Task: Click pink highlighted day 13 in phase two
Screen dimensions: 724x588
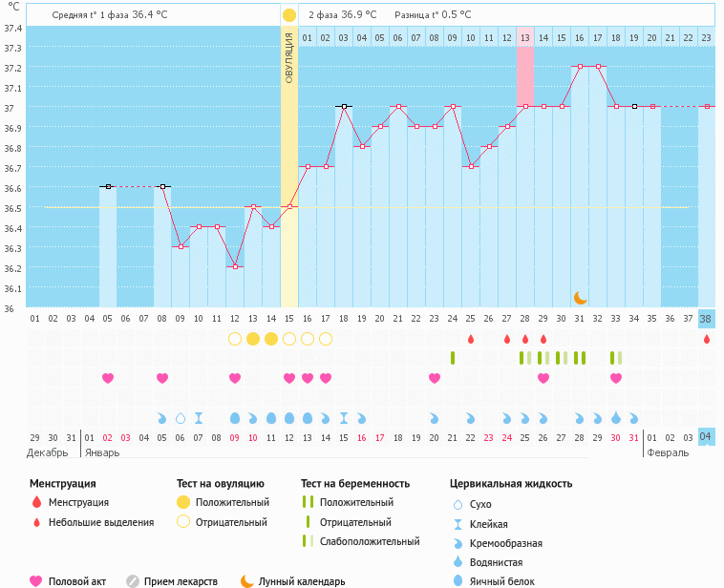Action: point(525,37)
